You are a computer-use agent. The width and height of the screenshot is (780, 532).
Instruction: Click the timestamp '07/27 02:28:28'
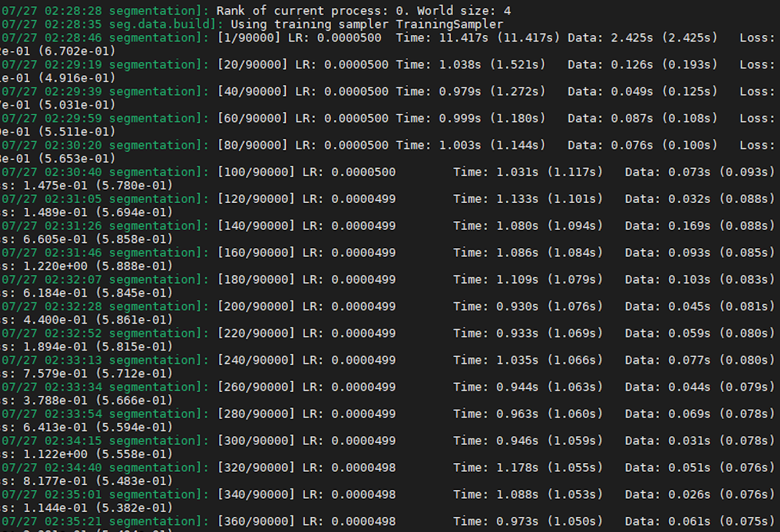(52, 11)
